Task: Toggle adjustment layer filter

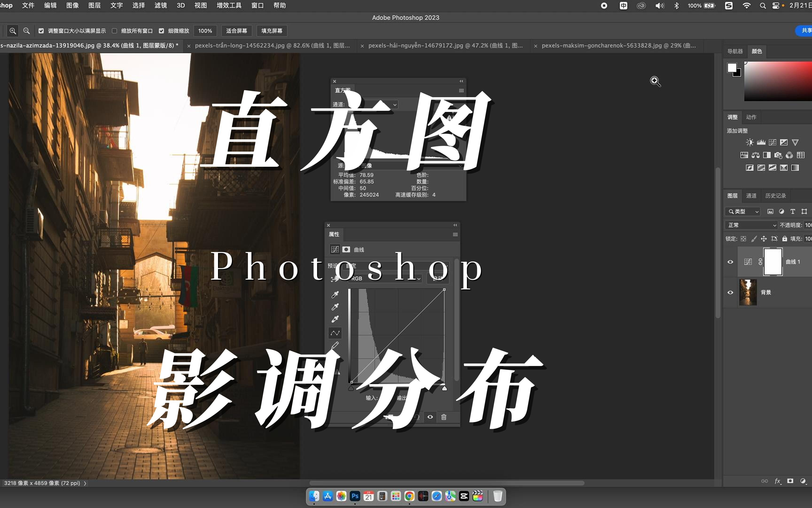Action: tap(781, 211)
